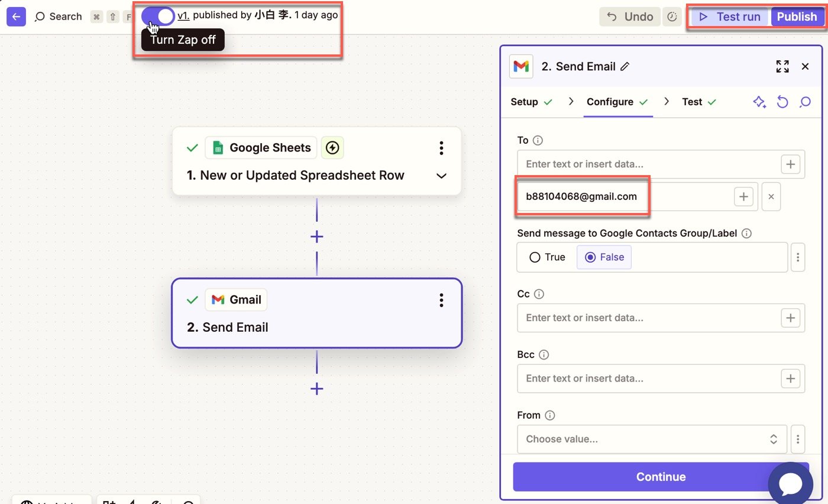The width and height of the screenshot is (828, 504).
Task: Insert data into b88104068@gmail.com entry
Action: point(743,196)
